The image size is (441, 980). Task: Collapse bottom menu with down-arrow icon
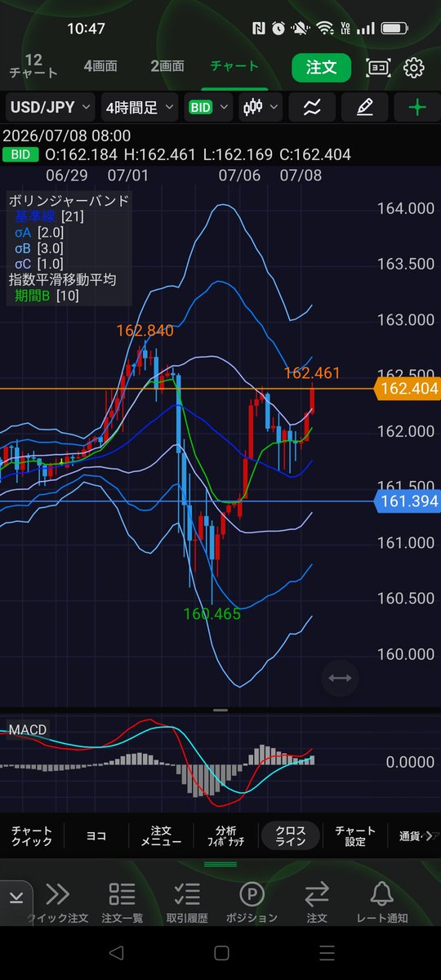coord(16,898)
